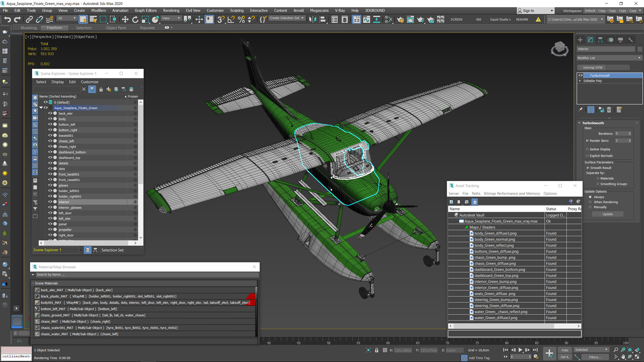Open project path dropdown in toolbar

(x=576, y=19)
